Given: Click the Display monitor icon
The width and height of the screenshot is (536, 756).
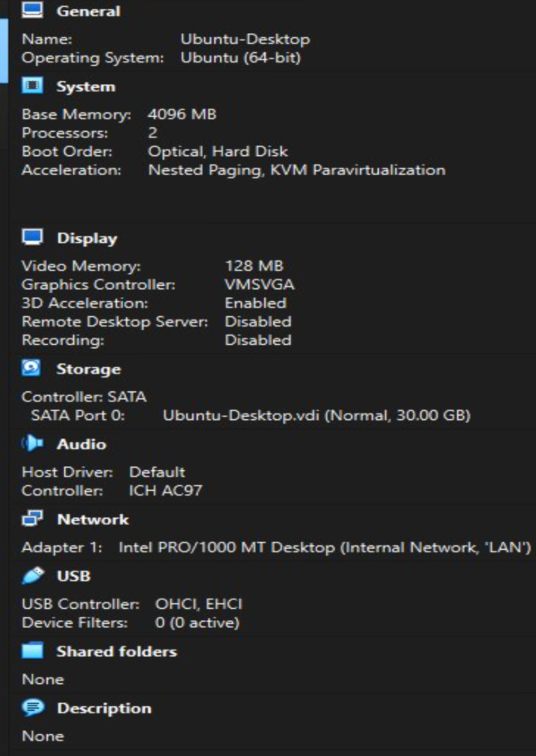Looking at the screenshot, I should (32, 238).
